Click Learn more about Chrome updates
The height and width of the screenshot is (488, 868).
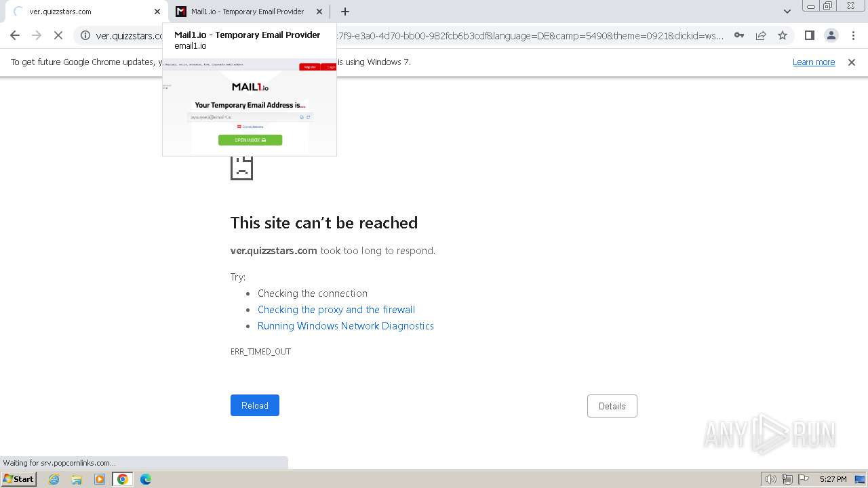click(814, 62)
